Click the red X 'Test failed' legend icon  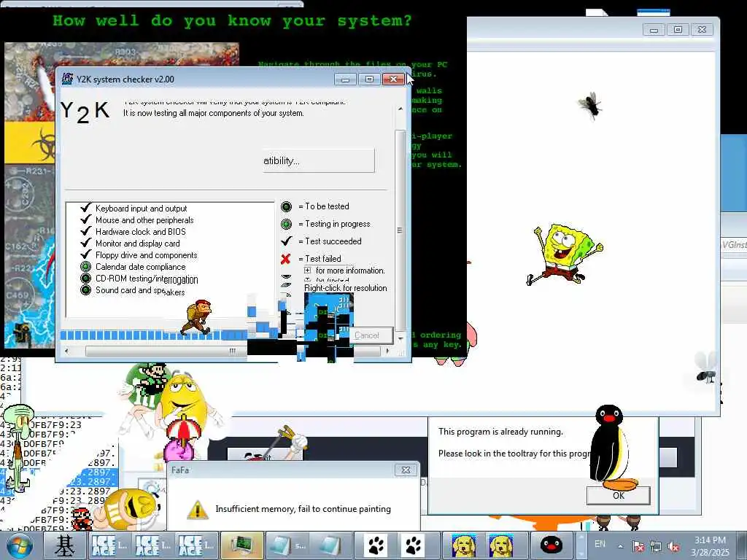click(x=286, y=259)
